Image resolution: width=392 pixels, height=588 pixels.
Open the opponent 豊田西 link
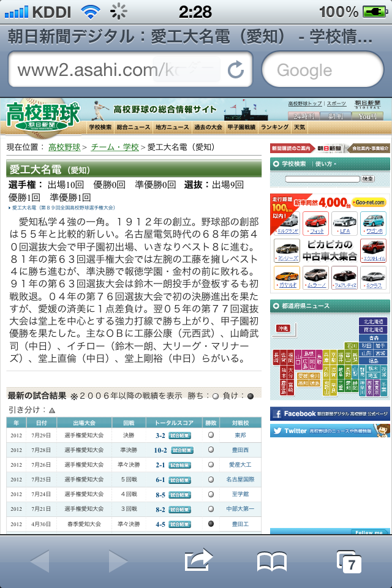click(x=241, y=450)
